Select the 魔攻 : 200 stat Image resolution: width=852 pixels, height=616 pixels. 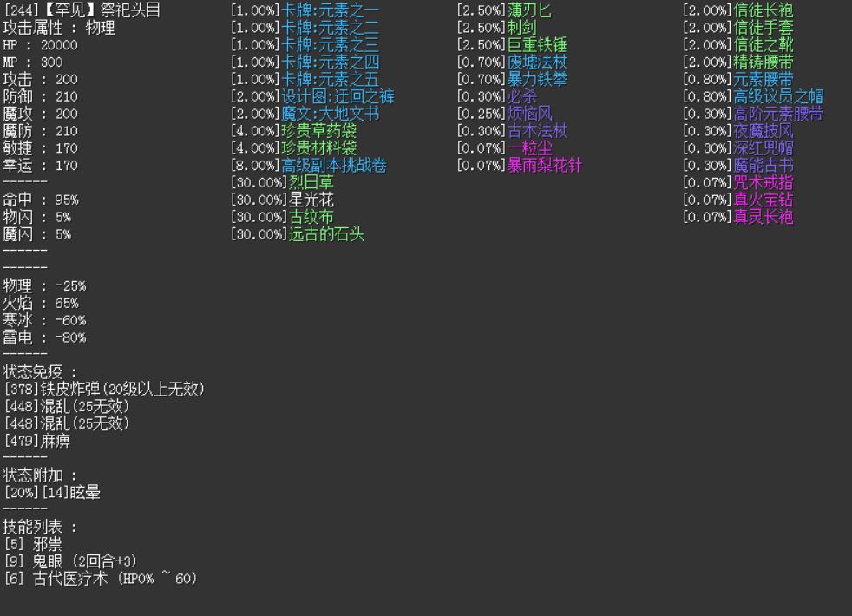[40, 114]
